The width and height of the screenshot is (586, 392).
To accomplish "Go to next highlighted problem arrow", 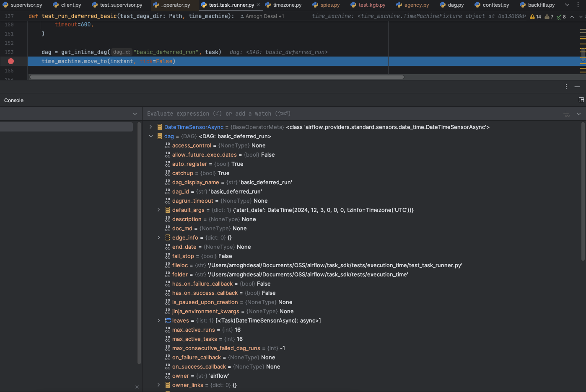I will pyautogui.click(x=581, y=17).
